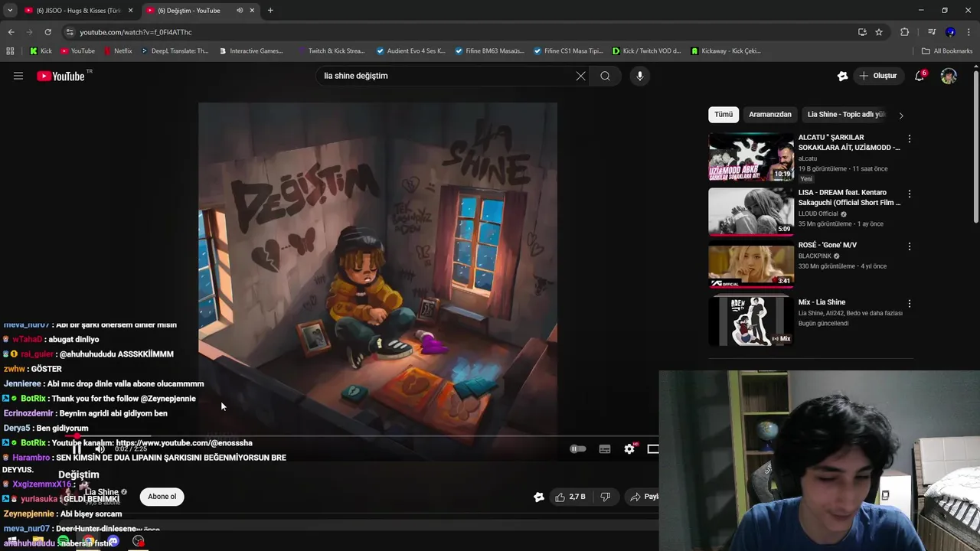Like the video showing 2,7 B
980x551 pixels.
pos(570,497)
